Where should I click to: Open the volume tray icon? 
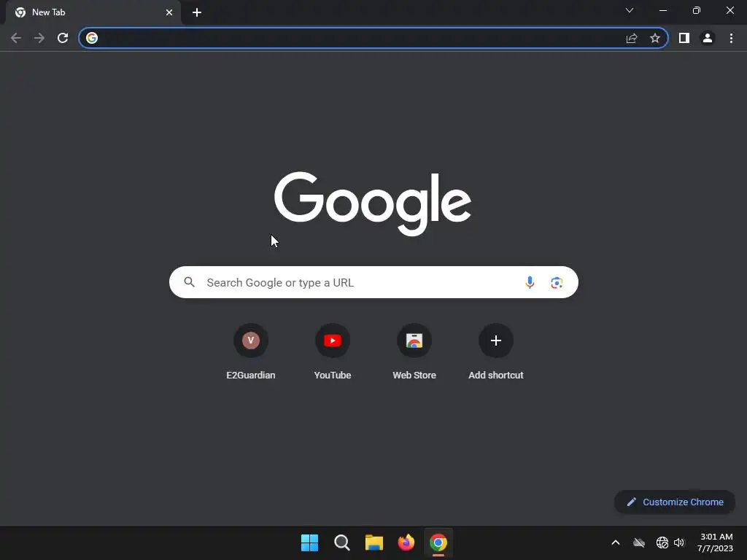pyautogui.click(x=679, y=542)
